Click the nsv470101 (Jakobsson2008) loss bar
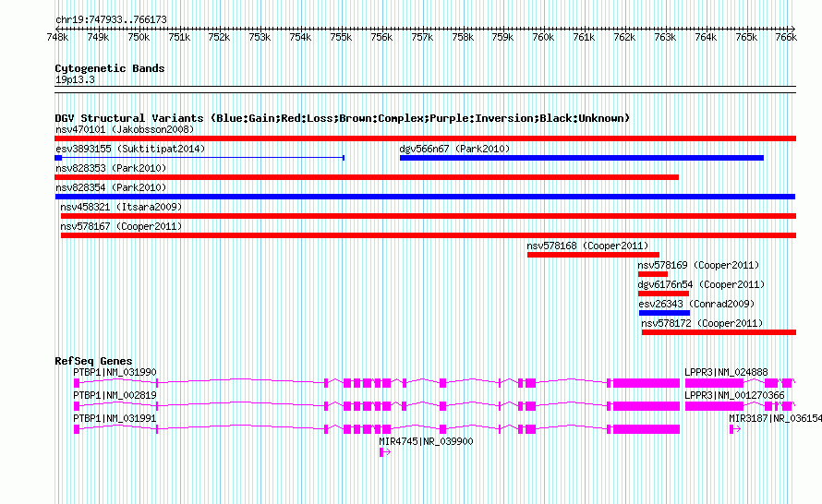 (425, 138)
